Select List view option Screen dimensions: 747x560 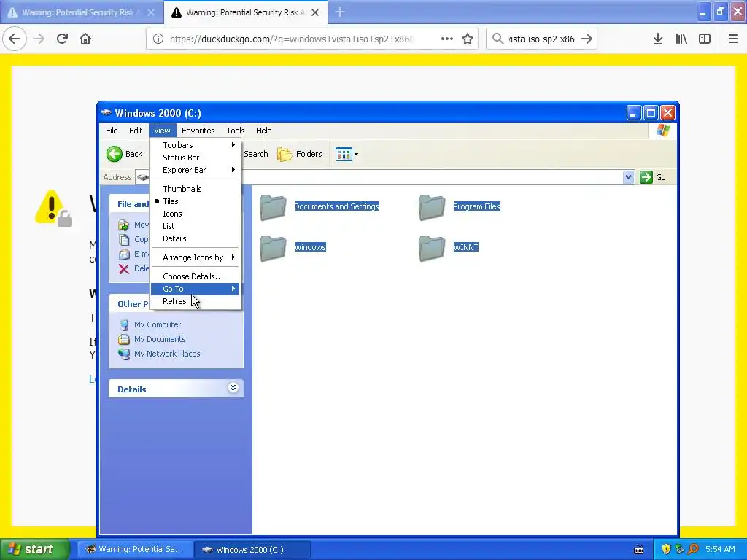pos(196,226)
